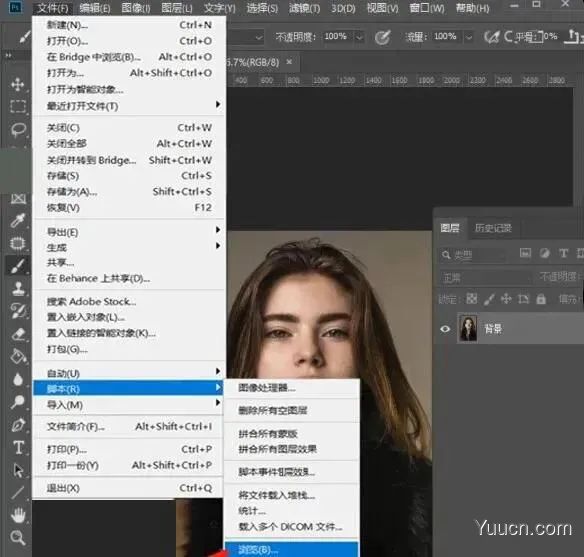The image size is (584, 557).
Task: Choose 浏览(B)... in scripts submenu
Action: click(292, 550)
